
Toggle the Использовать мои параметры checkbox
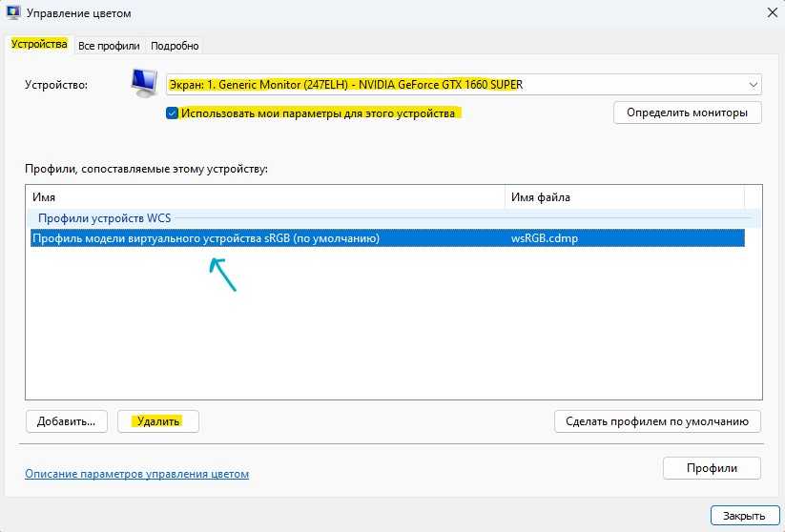pyautogui.click(x=172, y=113)
